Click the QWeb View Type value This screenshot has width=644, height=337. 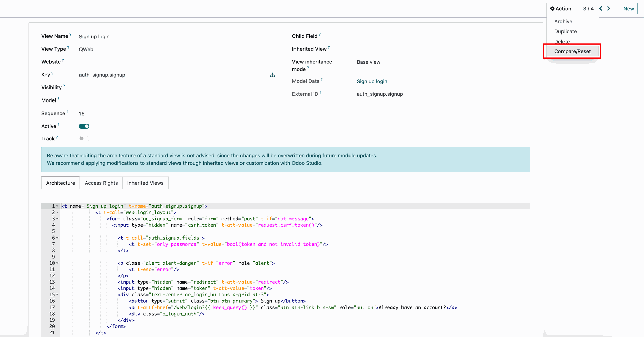click(86, 49)
